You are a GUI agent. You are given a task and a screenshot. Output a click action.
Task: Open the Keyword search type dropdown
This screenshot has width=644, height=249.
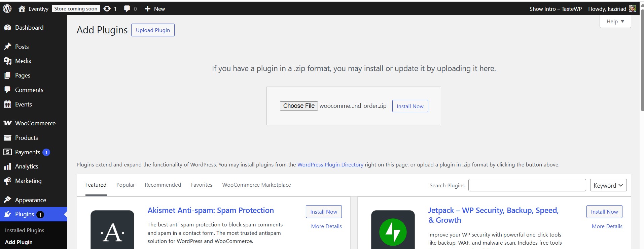click(x=608, y=185)
